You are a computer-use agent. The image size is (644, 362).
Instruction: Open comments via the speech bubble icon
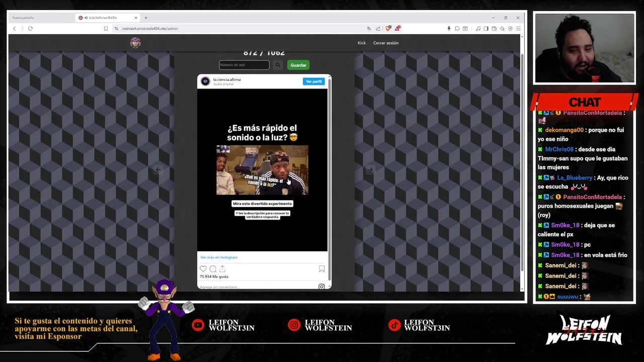coord(213,269)
